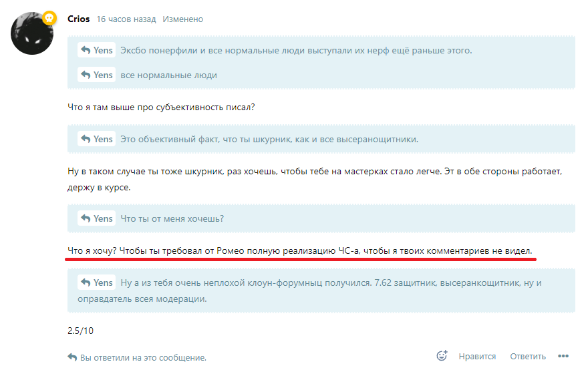Screen dimensions: 588x380
Task: Click the yellow rank badge on avatar
Action: 49,17
